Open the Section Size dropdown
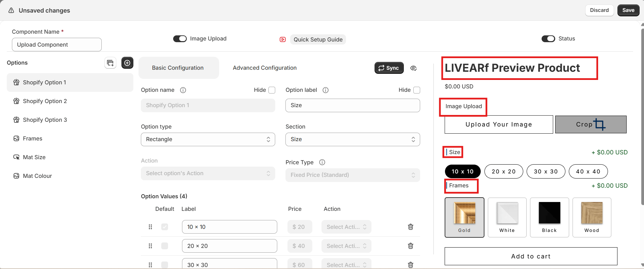The width and height of the screenshot is (644, 269). pyautogui.click(x=353, y=139)
